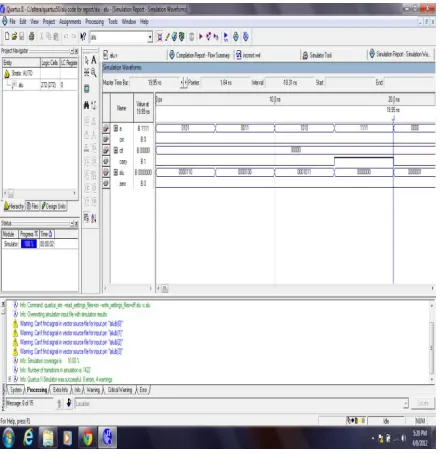Click the 10.0 ns marker on time ruler
Viewport: 440px width, 454px height.
pos(275,99)
